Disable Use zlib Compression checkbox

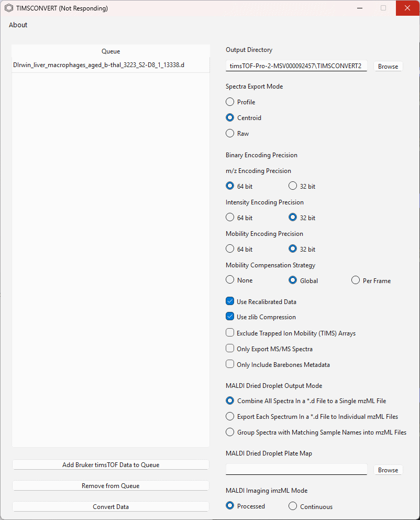pos(230,317)
